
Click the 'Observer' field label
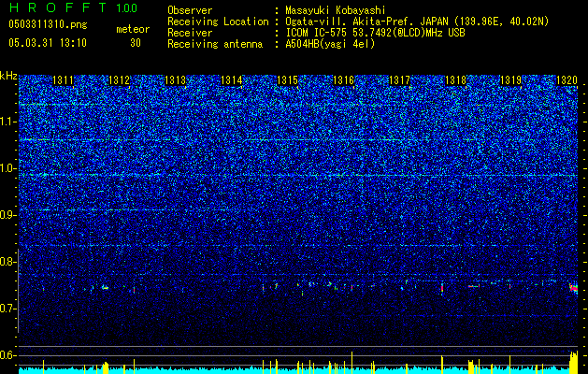tap(190, 10)
